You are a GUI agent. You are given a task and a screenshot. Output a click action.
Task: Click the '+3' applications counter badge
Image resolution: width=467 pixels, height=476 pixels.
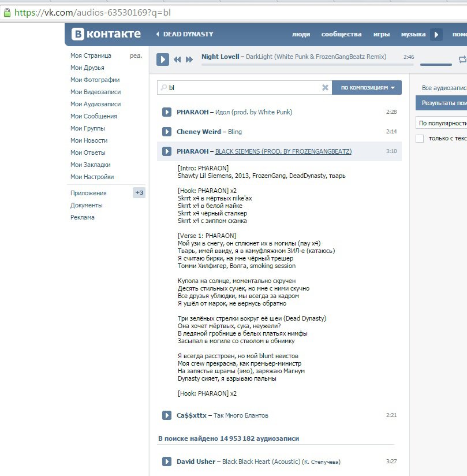tap(139, 193)
